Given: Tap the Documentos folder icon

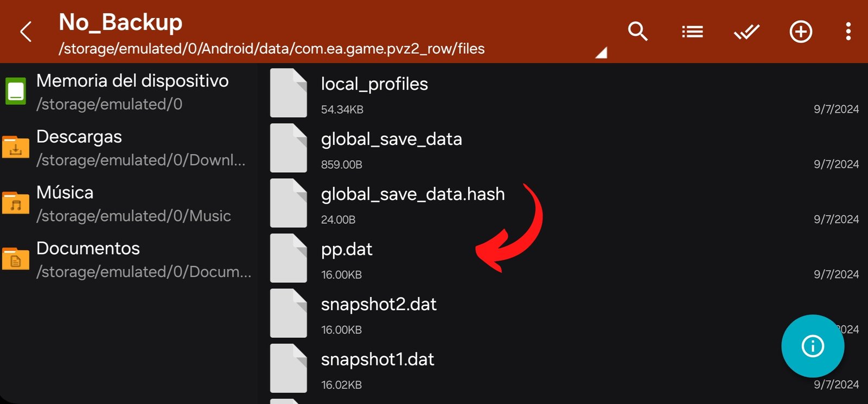Looking at the screenshot, I should click(x=16, y=258).
